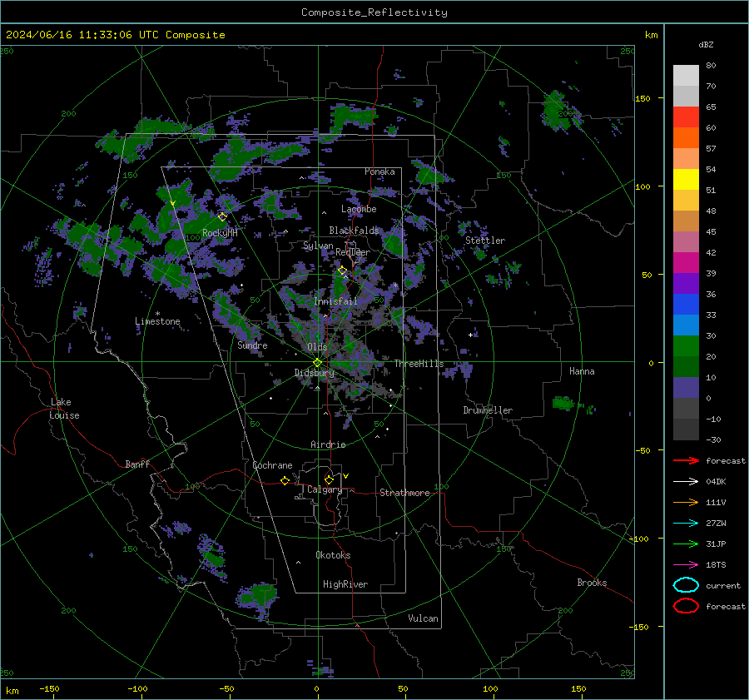Click the Sylvan label on the map

point(318,246)
